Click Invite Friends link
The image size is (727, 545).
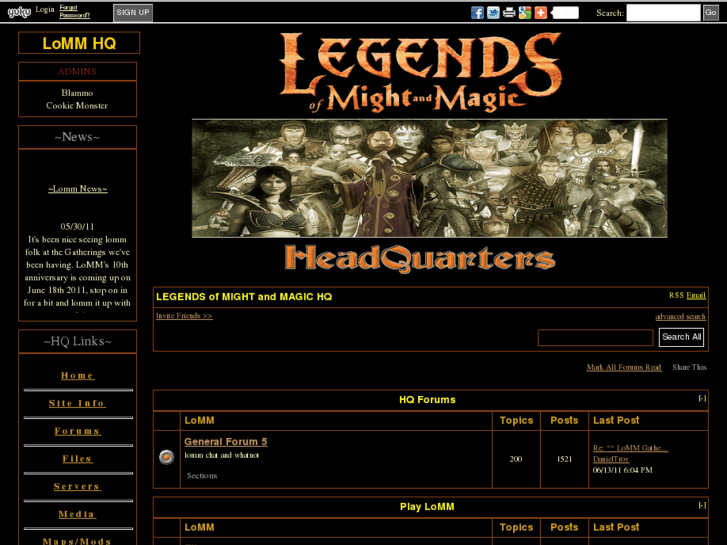pos(184,316)
